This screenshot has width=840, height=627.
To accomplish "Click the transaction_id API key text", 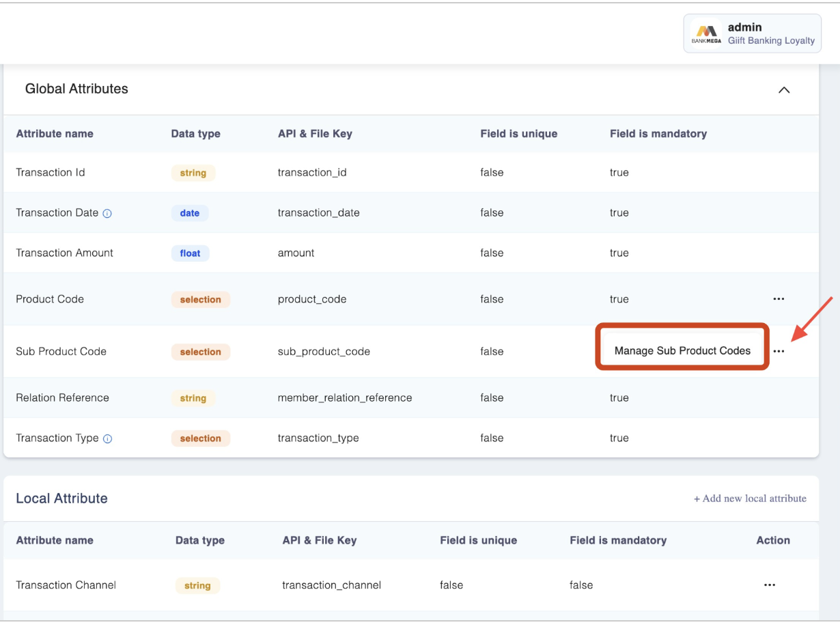I will 312,173.
